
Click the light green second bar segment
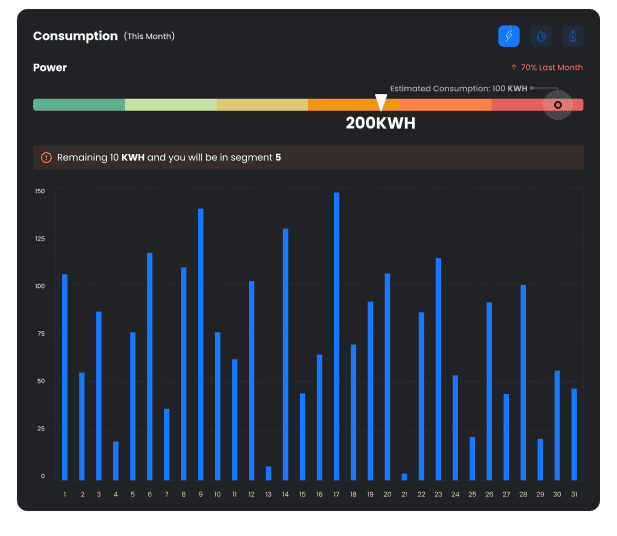[x=170, y=105]
